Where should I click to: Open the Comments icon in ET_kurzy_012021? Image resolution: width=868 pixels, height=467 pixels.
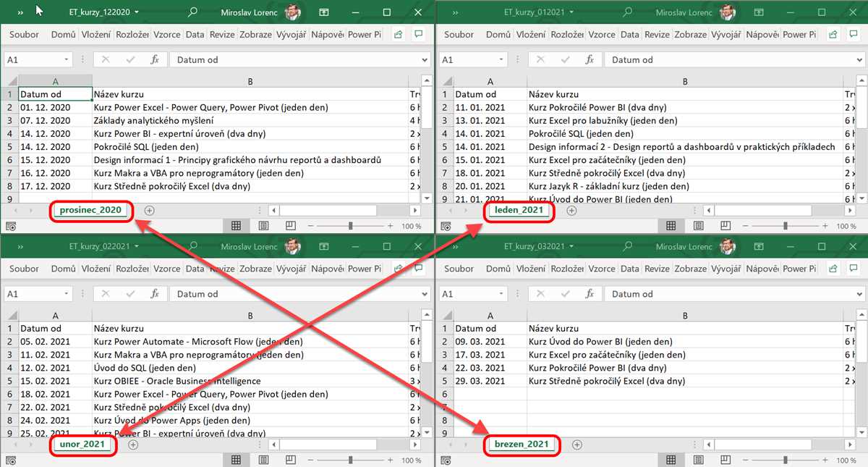pos(854,34)
